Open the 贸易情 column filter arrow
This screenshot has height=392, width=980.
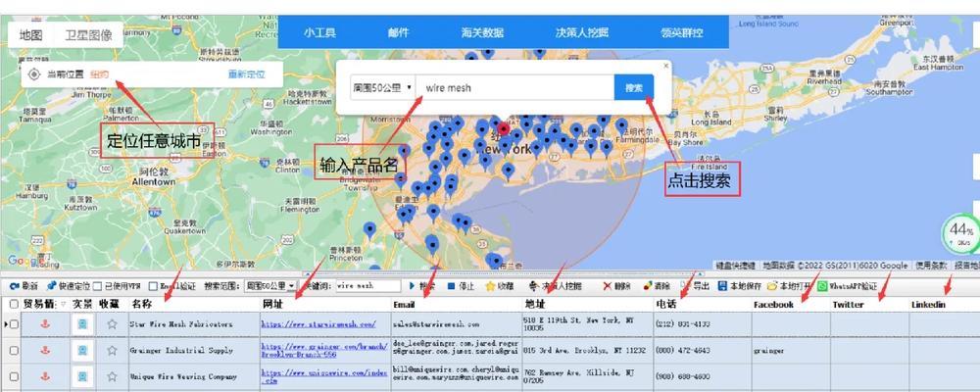[64, 305]
